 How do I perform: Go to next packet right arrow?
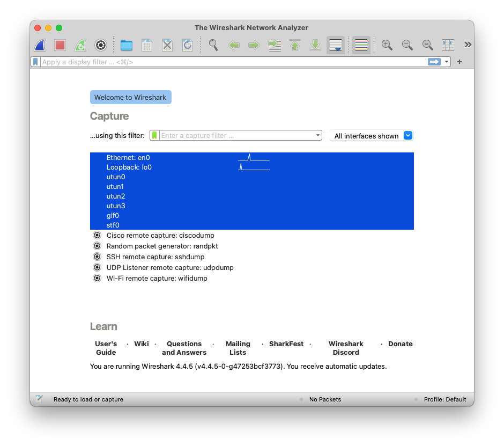254,45
